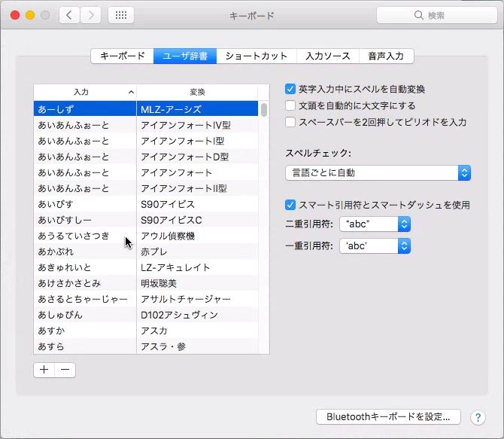
Task: Open help with the question mark button
Action: point(478,417)
